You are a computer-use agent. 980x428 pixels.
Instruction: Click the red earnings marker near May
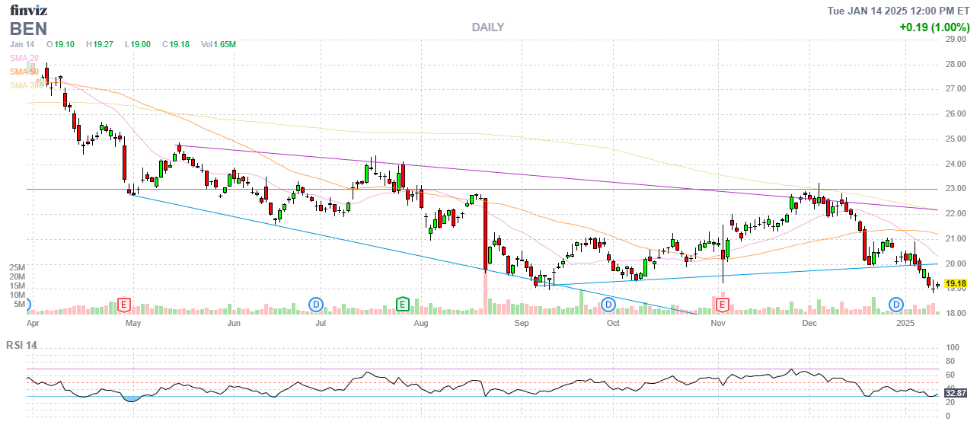point(124,305)
